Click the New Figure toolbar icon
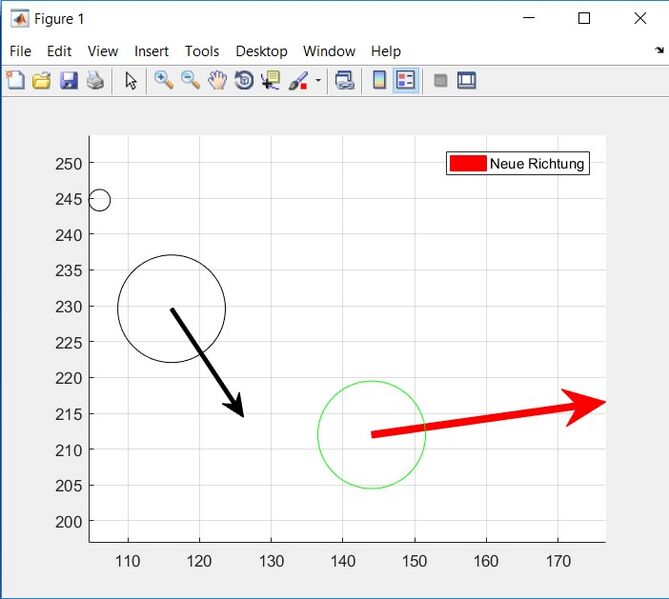This screenshot has height=599, width=669. [15, 81]
